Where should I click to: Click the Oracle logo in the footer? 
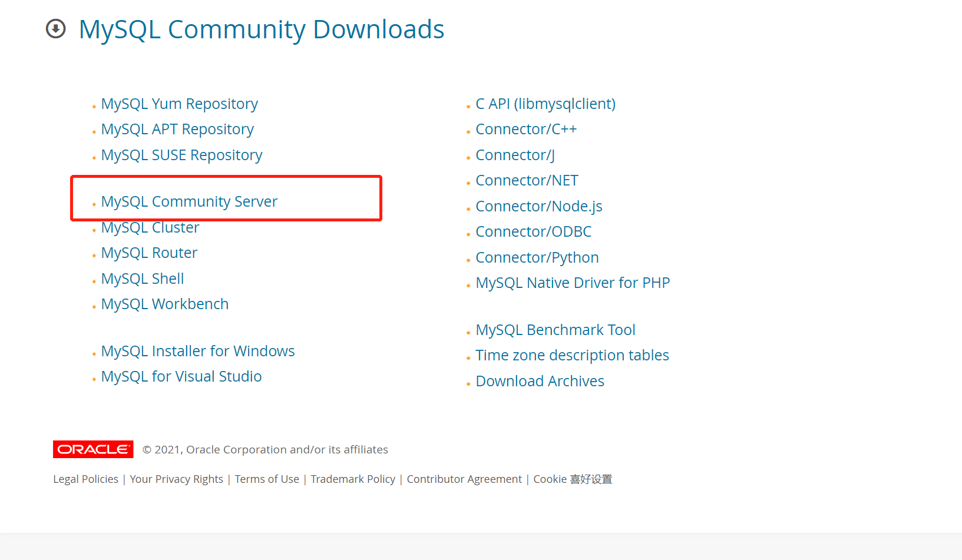(92, 449)
